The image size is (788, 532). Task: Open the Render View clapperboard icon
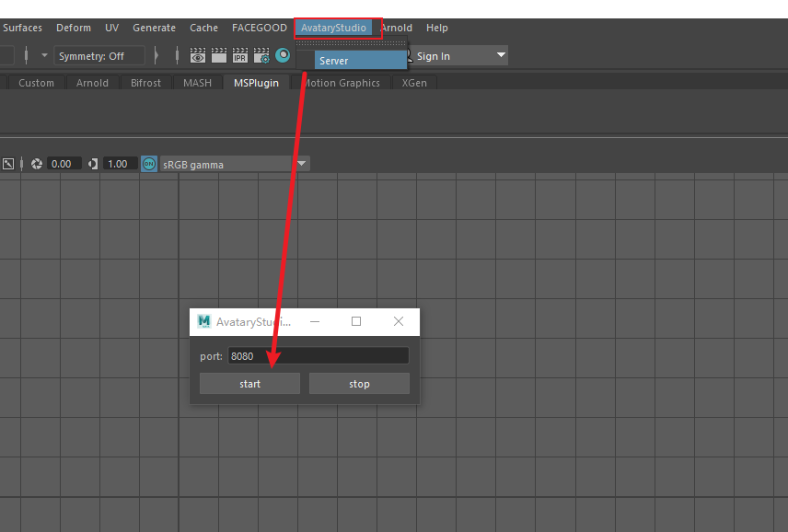[198, 56]
